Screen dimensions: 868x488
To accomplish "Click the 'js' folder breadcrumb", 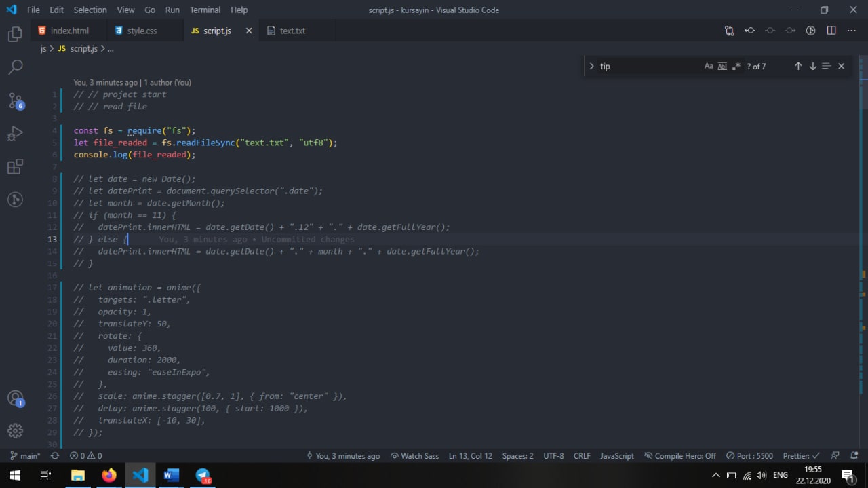I will (x=43, y=49).
